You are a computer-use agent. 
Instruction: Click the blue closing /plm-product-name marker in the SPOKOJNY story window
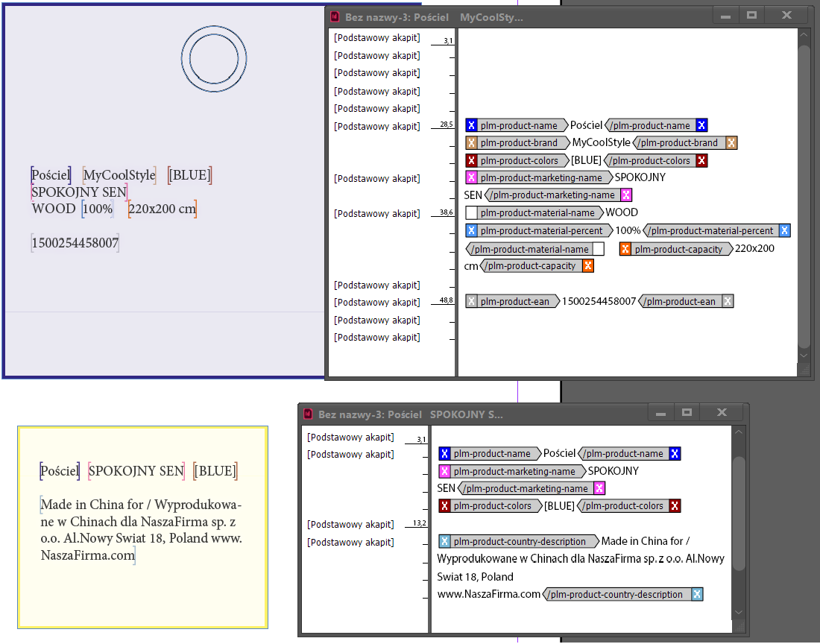point(629,454)
